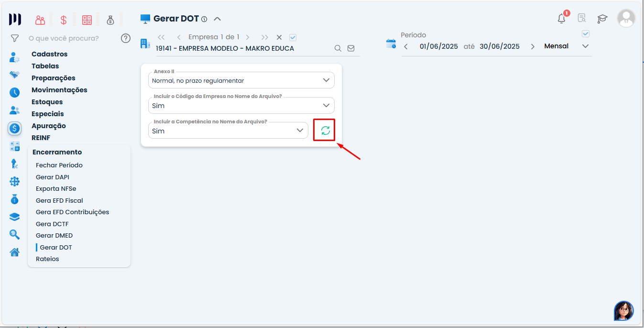The width and height of the screenshot is (644, 328).
Task: Open notifications bell icon
Action: [x=562, y=19]
